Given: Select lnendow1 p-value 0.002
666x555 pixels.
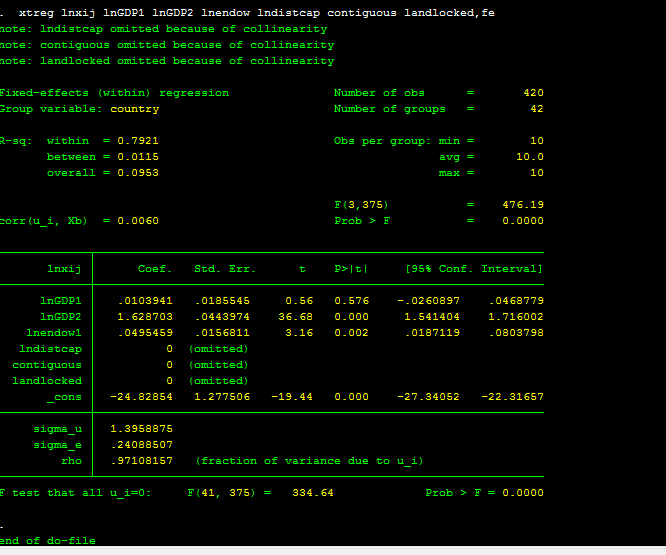Looking at the screenshot, I should click(352, 333).
